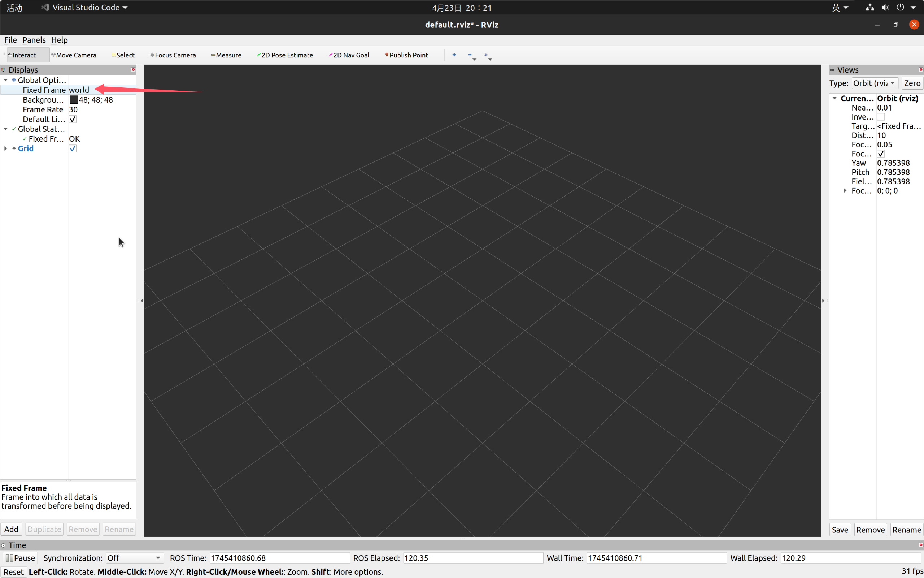Image resolution: width=924 pixels, height=578 pixels.
Task: Click the Reset button
Action: coord(13,572)
